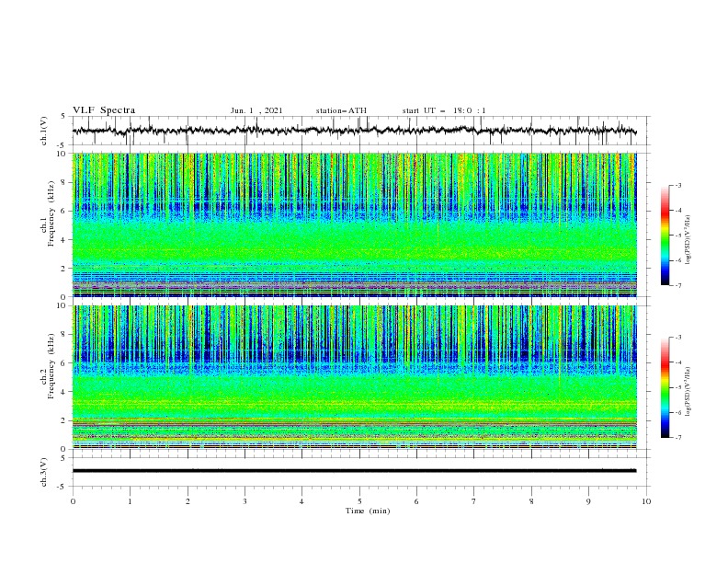The width and height of the screenshot is (728, 563).
Task: Click the ch.2 spectrogram color scale bar
Action: pos(665,387)
